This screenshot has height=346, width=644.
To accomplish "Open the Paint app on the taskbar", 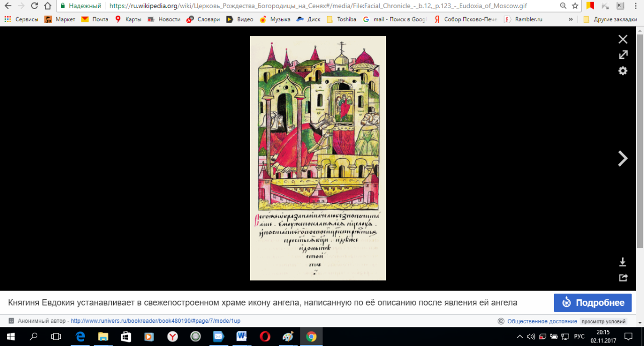I will [x=288, y=336].
